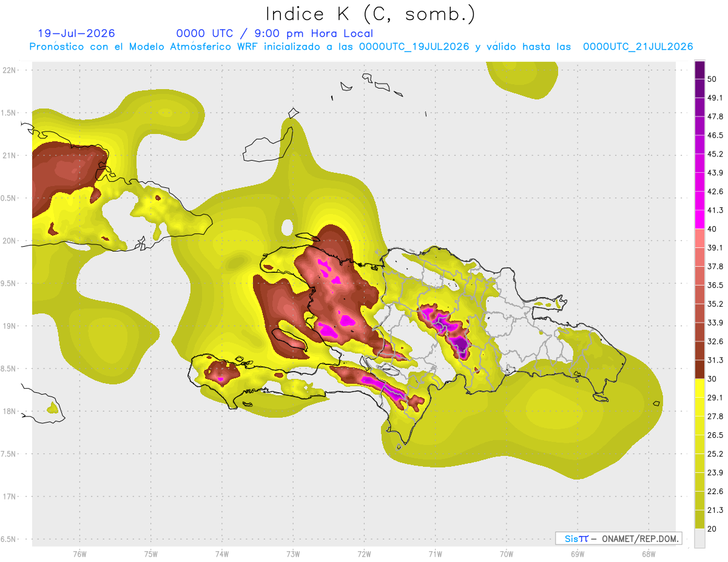Click the colorbar value '23.9'
The height and width of the screenshot is (562, 728).
click(x=715, y=473)
